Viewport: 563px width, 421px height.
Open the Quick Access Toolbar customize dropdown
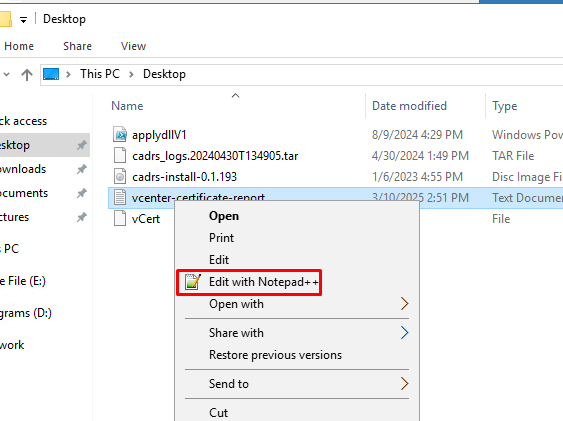pyautogui.click(x=23, y=20)
